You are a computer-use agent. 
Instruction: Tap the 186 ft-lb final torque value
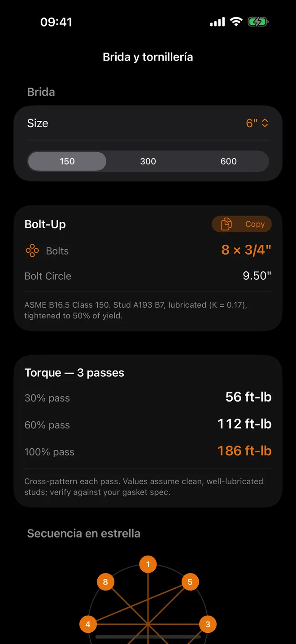pos(244,451)
